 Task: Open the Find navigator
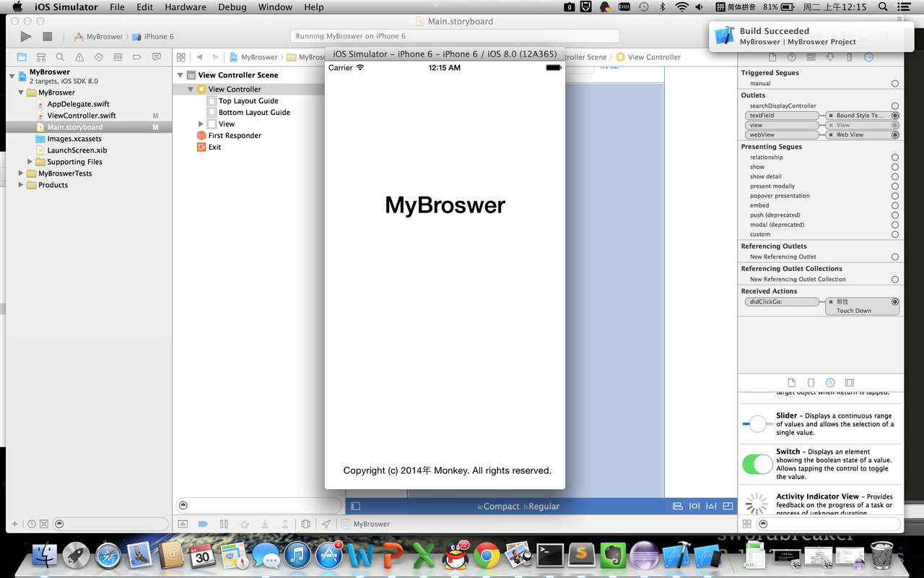point(60,57)
